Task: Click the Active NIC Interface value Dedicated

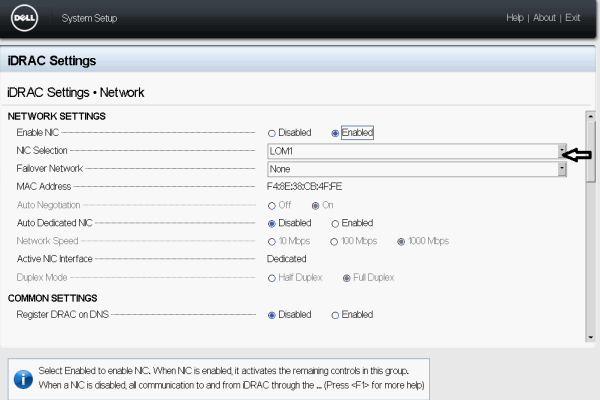Action: point(287,259)
